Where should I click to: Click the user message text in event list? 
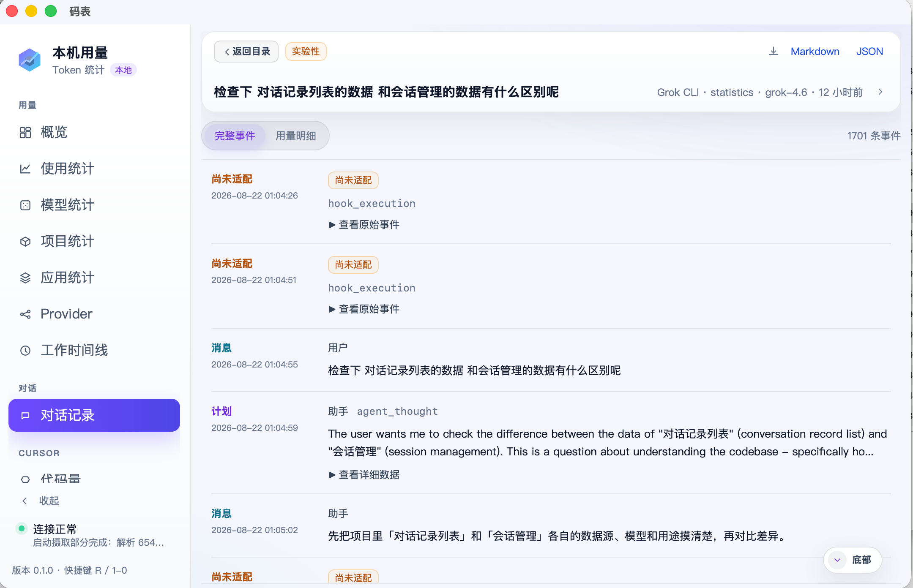point(474,370)
